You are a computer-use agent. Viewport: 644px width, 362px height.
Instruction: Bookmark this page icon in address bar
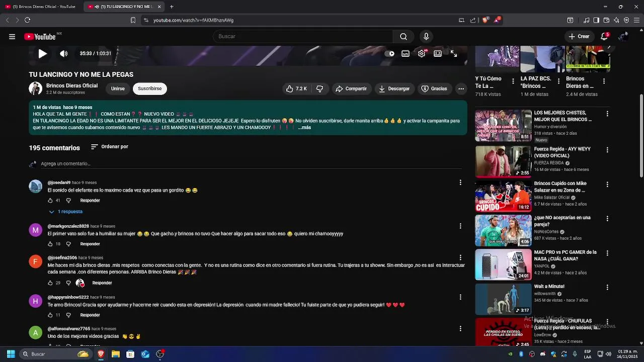pyautogui.click(x=133, y=20)
